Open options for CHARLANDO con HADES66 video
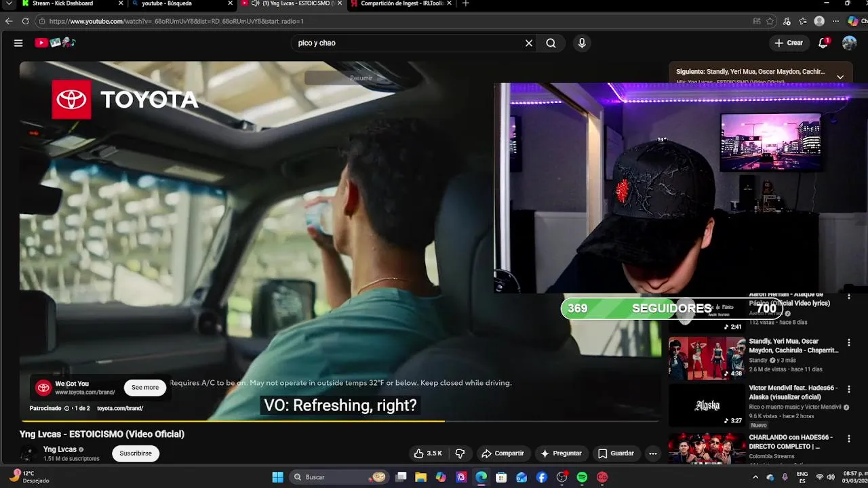The height and width of the screenshot is (488, 868). click(848, 439)
